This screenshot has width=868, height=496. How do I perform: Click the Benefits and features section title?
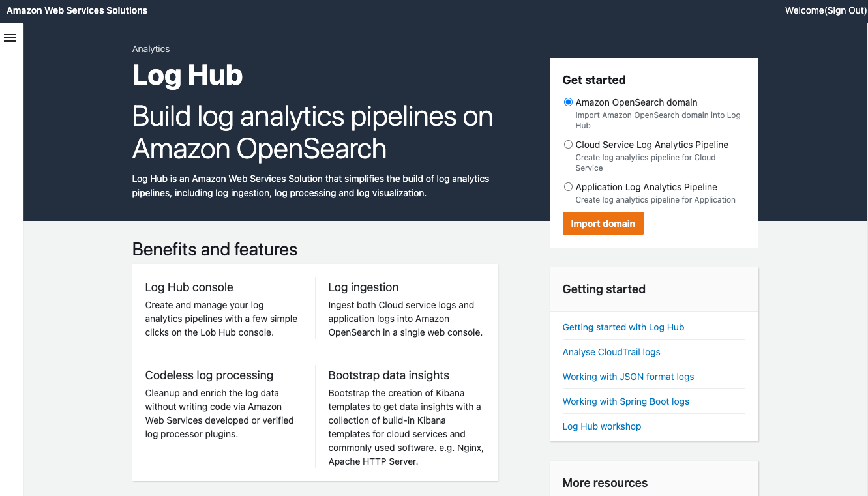[x=215, y=250]
